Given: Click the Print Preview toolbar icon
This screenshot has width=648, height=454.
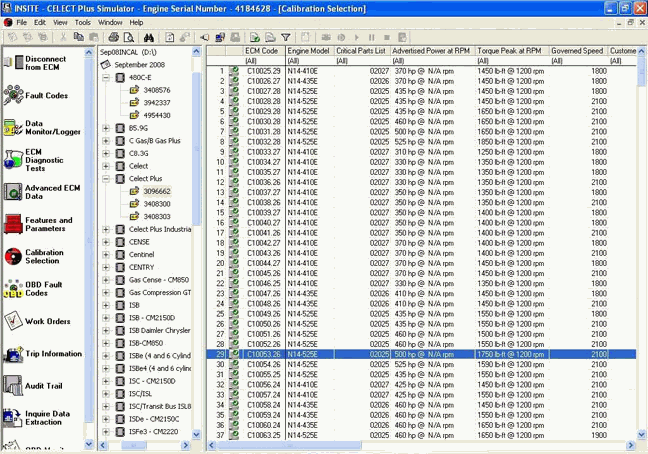Looking at the screenshot, I should (129, 38).
